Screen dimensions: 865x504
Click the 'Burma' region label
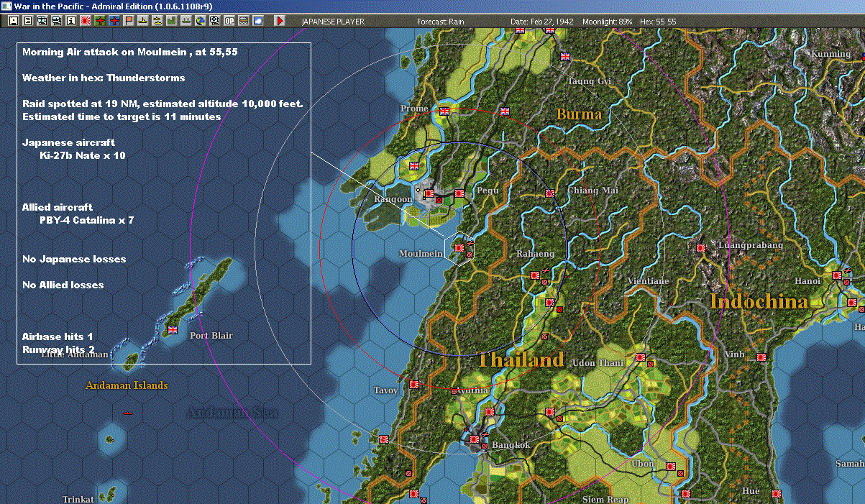click(x=579, y=114)
